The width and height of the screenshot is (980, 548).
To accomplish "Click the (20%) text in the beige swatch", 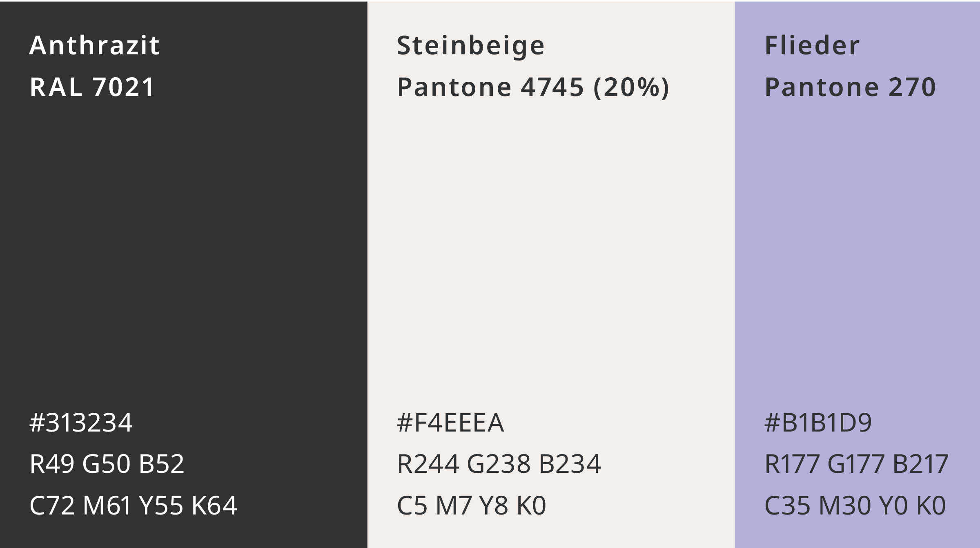I will pos(631,87).
